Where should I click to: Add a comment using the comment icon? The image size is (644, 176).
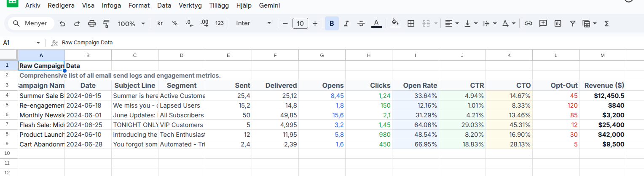click(543, 24)
